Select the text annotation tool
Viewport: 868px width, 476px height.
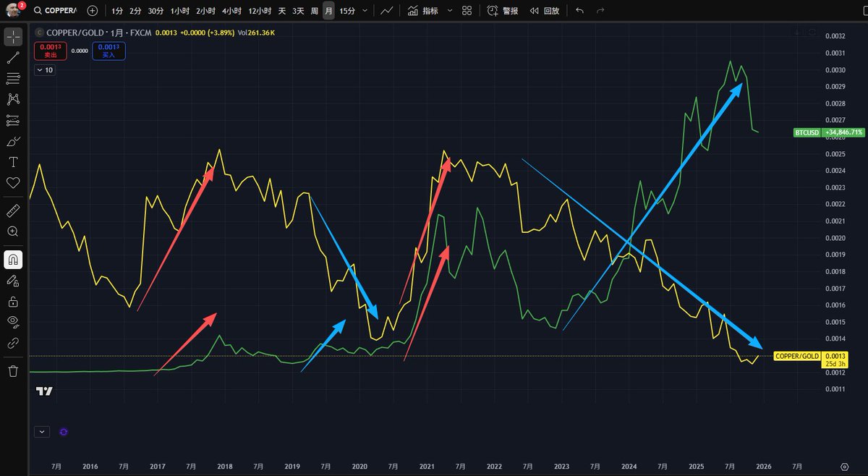13,162
